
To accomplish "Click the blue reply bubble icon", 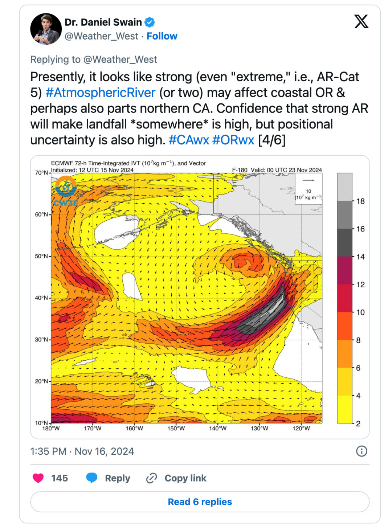I will point(92,478).
